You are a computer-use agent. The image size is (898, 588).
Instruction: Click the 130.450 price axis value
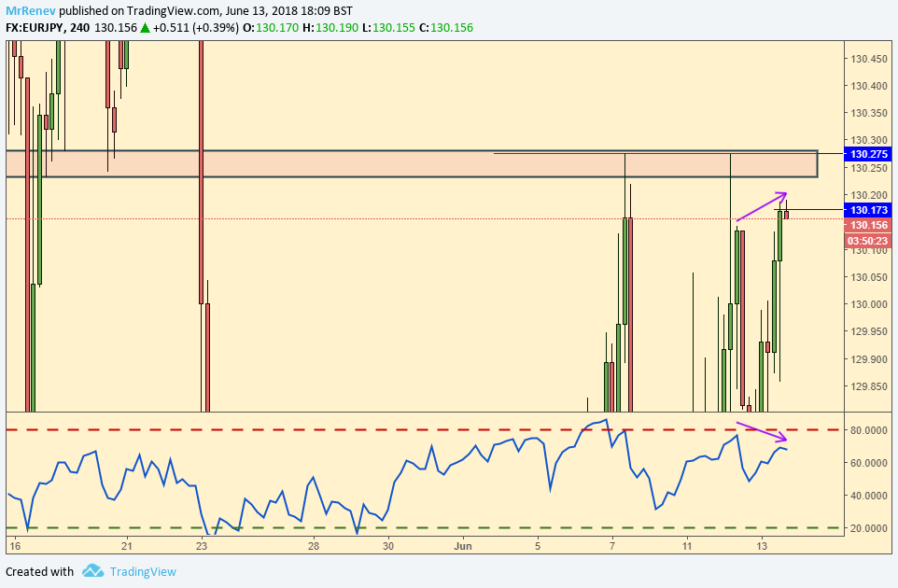[869, 59]
